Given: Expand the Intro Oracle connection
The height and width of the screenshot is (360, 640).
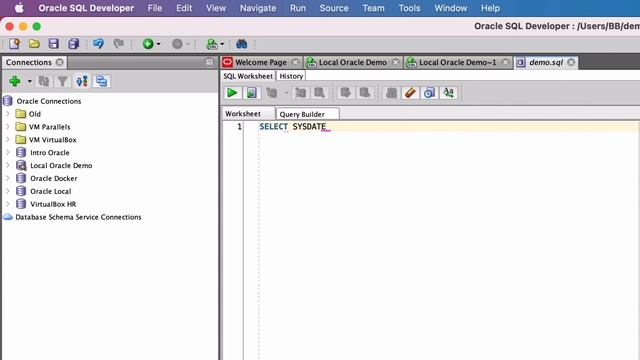Looking at the screenshot, I should pyautogui.click(x=8, y=152).
